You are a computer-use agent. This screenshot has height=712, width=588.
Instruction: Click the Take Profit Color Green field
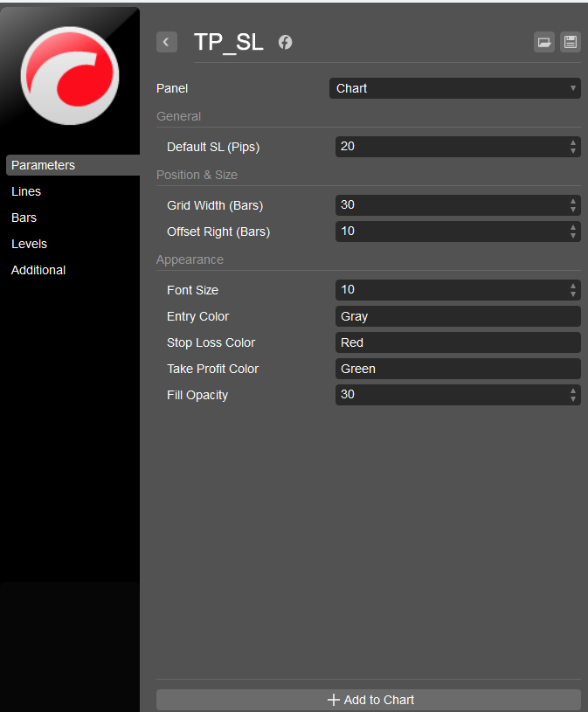(x=458, y=369)
